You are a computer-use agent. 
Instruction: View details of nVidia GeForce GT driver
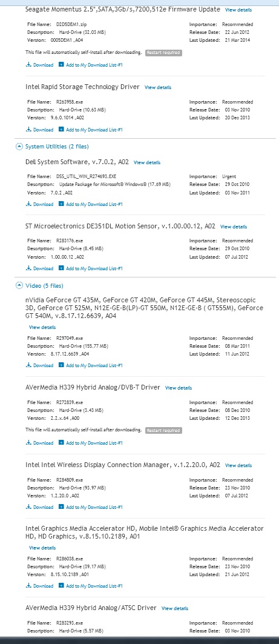[42, 327]
